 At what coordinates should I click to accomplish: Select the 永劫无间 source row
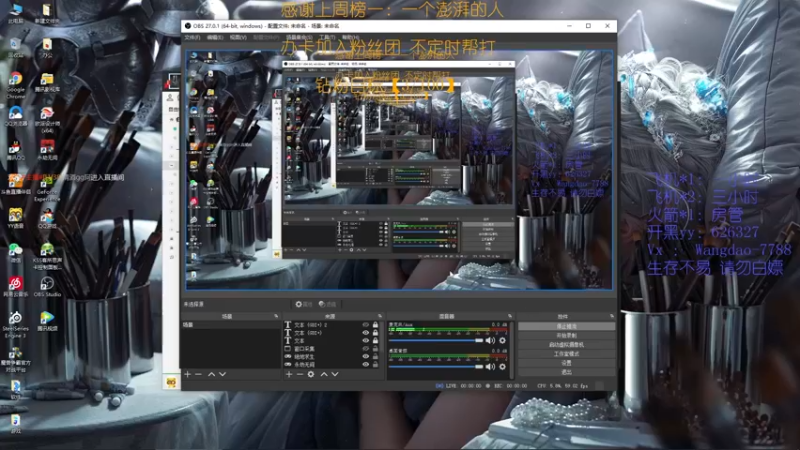click(x=332, y=364)
